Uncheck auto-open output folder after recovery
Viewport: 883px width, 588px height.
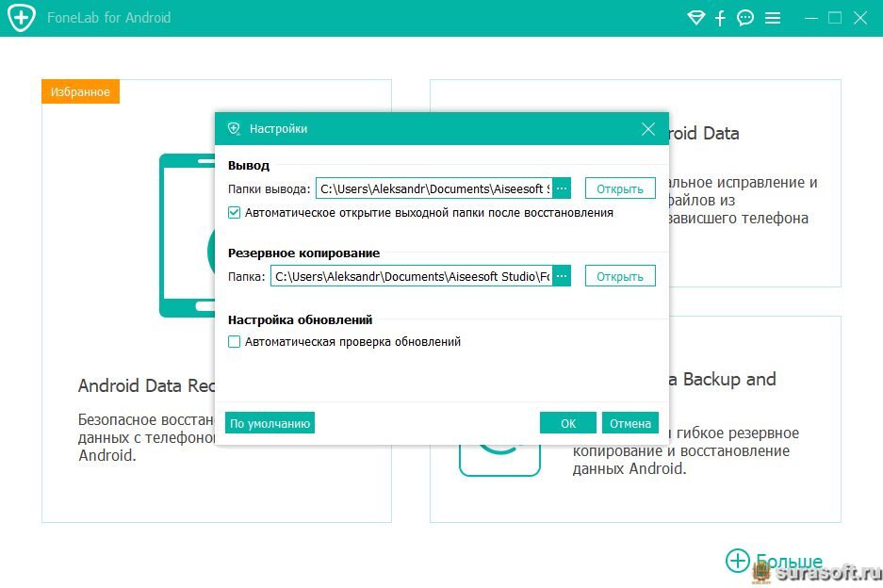235,213
